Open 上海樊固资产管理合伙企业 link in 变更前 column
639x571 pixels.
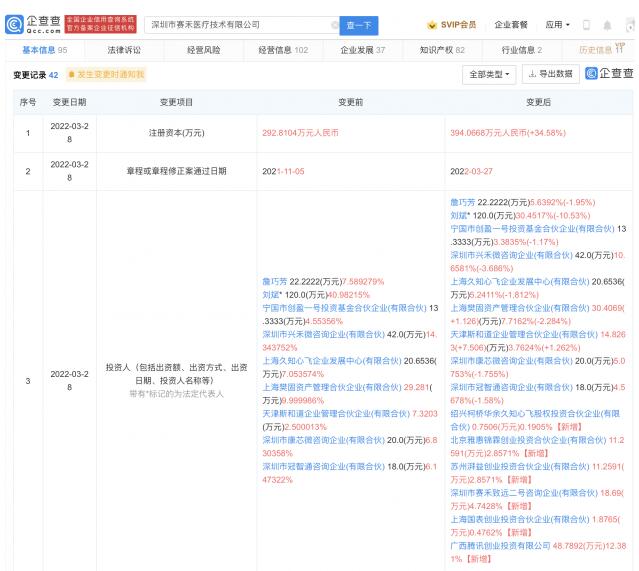click(332, 387)
